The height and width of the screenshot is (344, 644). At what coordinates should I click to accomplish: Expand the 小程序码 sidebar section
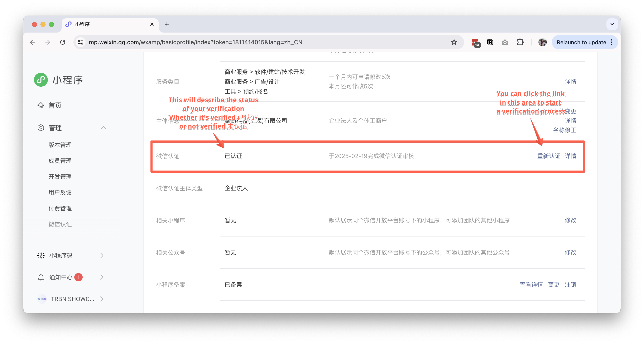pos(102,255)
